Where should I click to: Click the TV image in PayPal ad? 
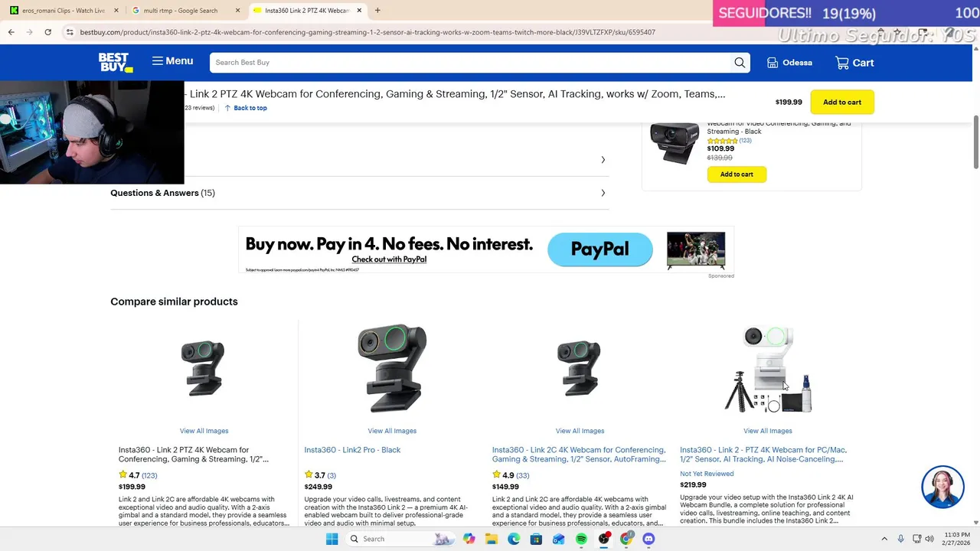(695, 250)
